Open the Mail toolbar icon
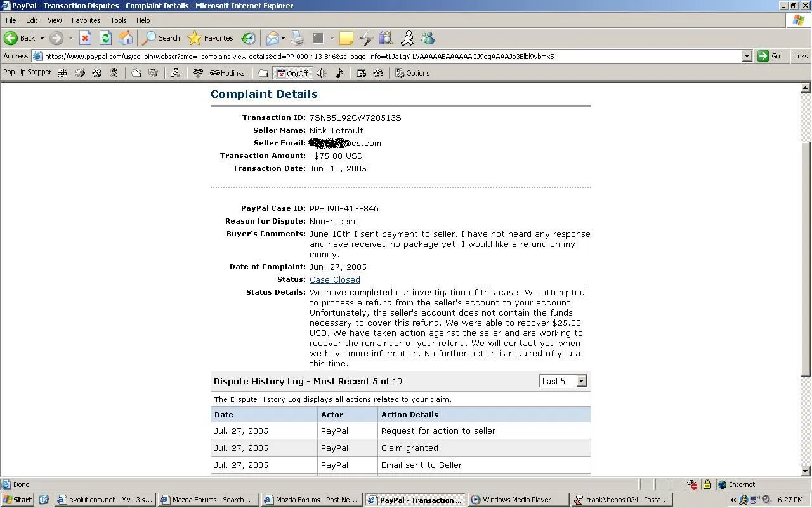Image resolution: width=812 pixels, height=508 pixels. pyautogui.click(x=272, y=38)
